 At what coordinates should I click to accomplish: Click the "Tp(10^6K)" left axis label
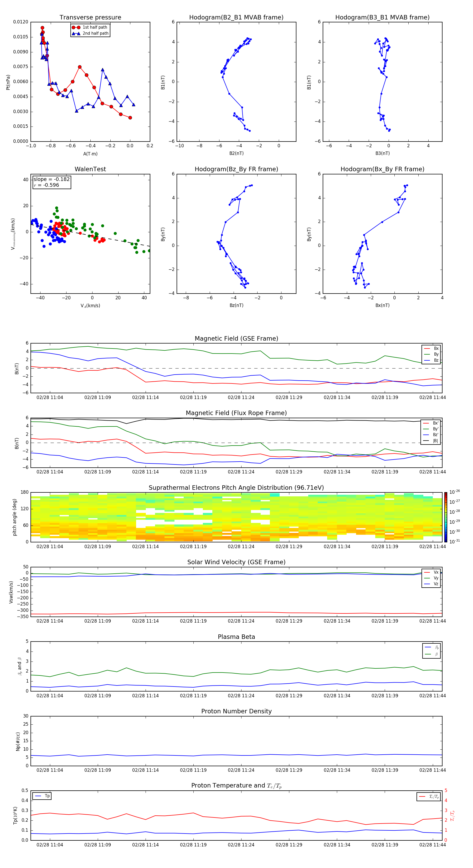pos(15,815)
